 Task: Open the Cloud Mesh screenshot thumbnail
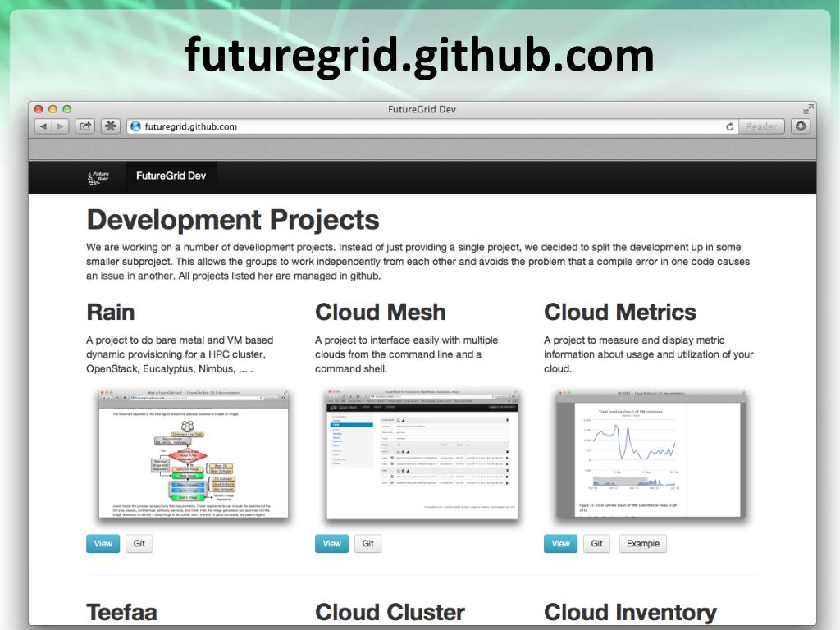pos(422,454)
